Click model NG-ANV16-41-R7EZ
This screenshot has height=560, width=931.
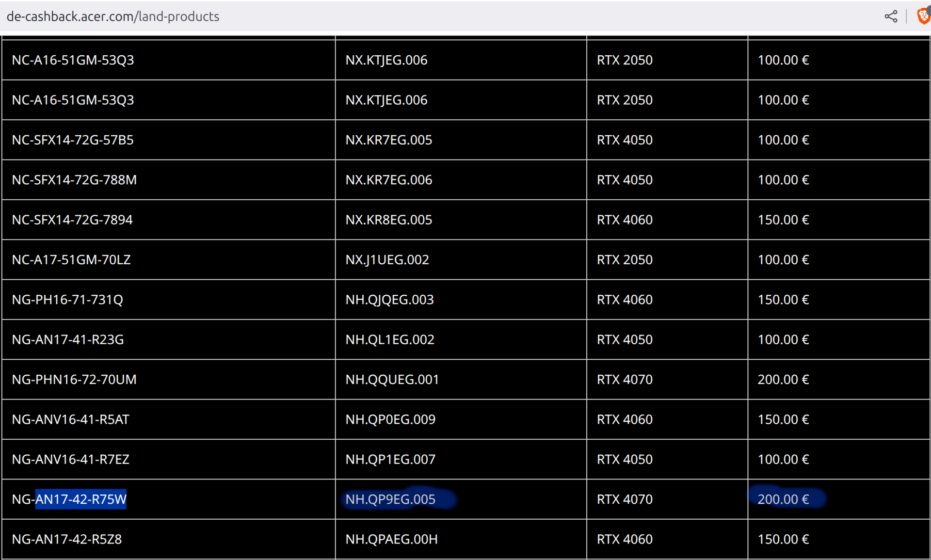pyautogui.click(x=71, y=459)
